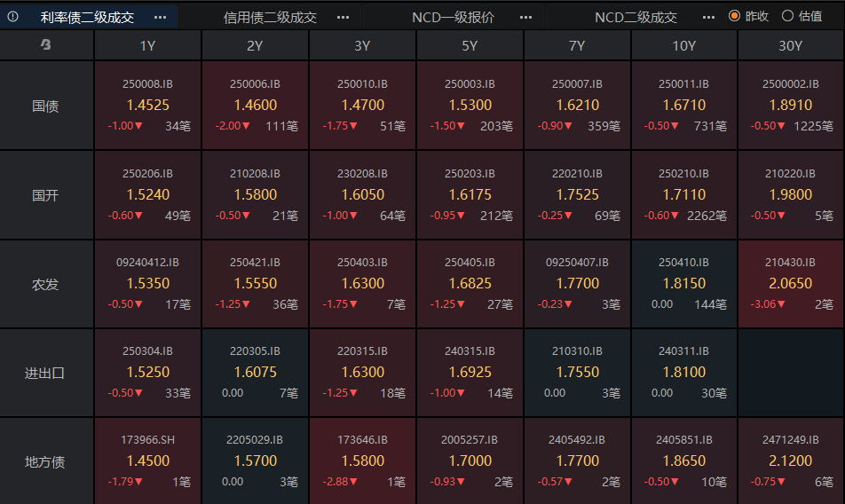Select the 240311.IB 进出口 10Y cell
This screenshot has height=504, width=845.
pyautogui.click(x=683, y=373)
